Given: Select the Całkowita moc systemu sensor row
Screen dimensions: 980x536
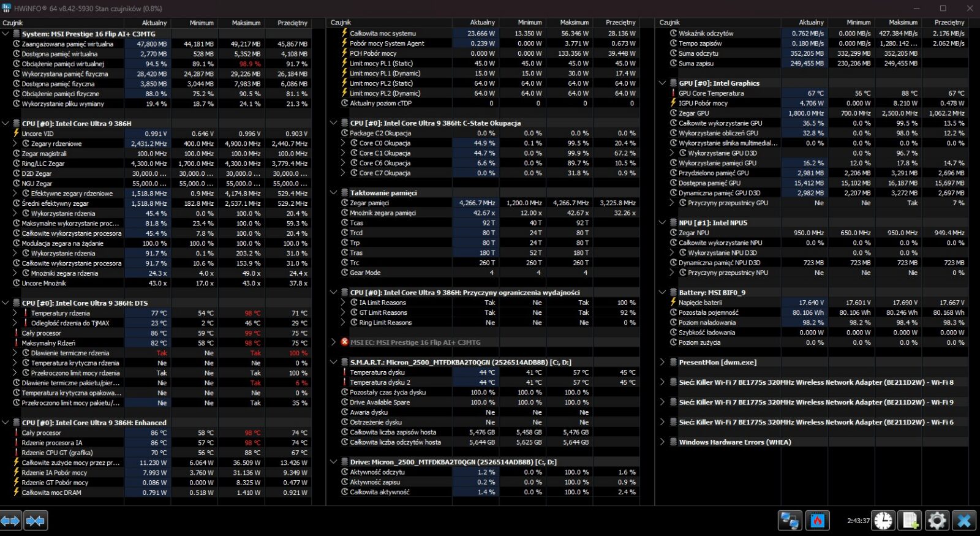Looking at the screenshot, I should pyautogui.click(x=383, y=34).
